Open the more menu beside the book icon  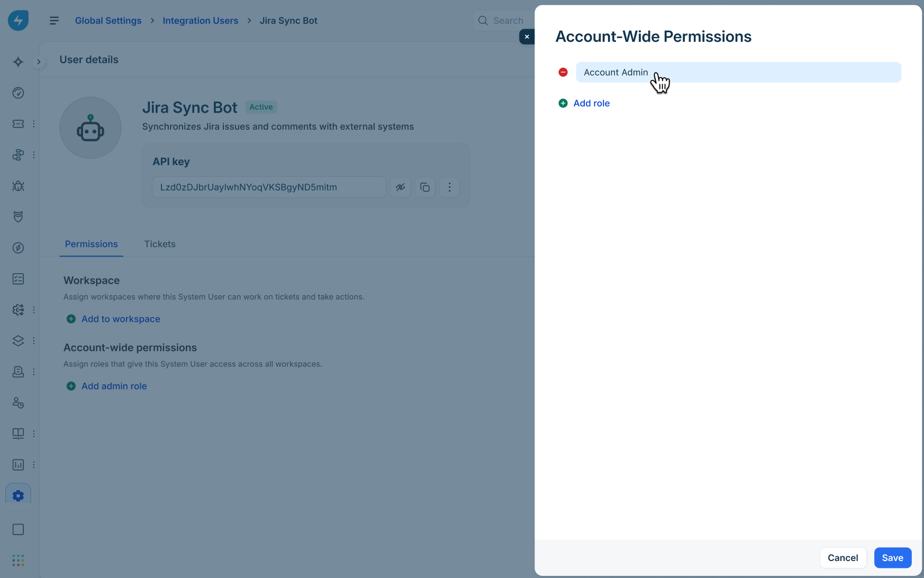coord(34,433)
